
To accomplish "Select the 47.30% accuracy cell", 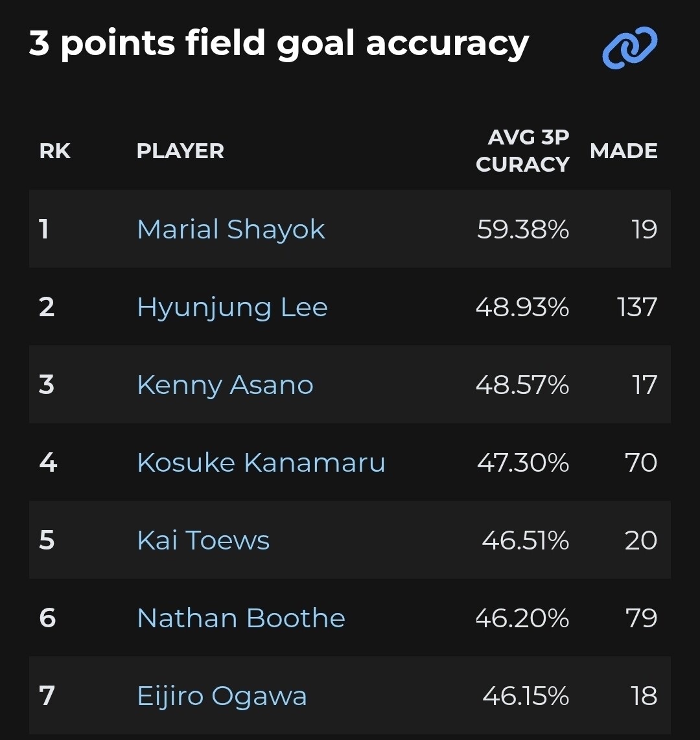I will (522, 463).
